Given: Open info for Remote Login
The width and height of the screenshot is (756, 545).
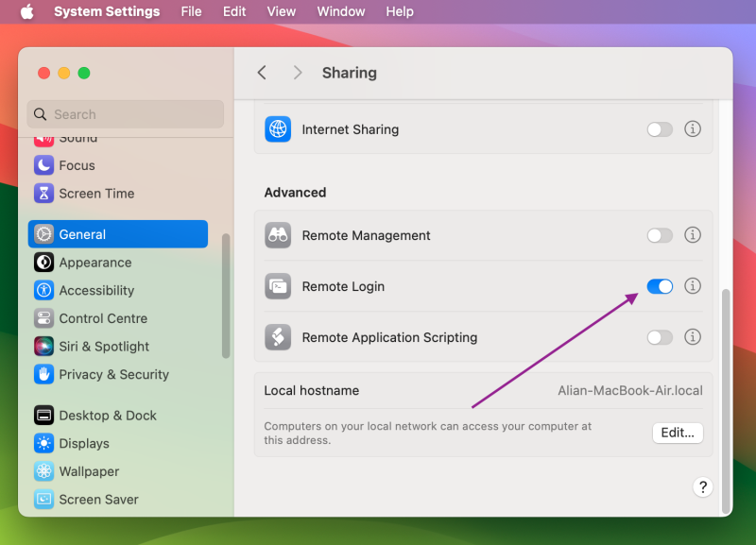Looking at the screenshot, I should tap(693, 286).
